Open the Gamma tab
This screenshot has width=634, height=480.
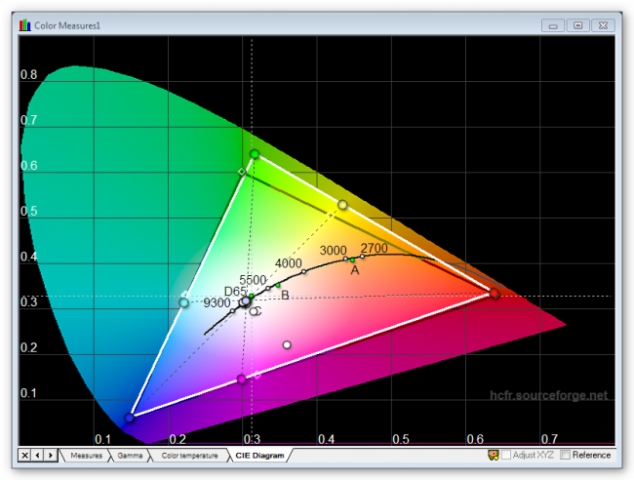point(130,455)
